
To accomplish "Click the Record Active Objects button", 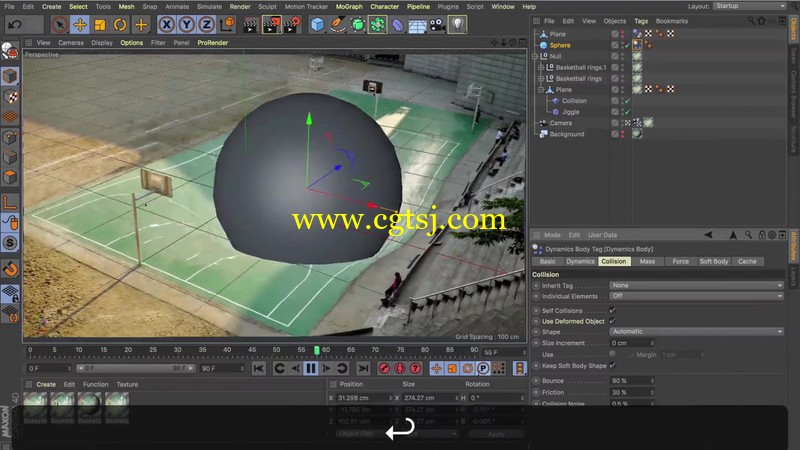I will [x=384, y=368].
